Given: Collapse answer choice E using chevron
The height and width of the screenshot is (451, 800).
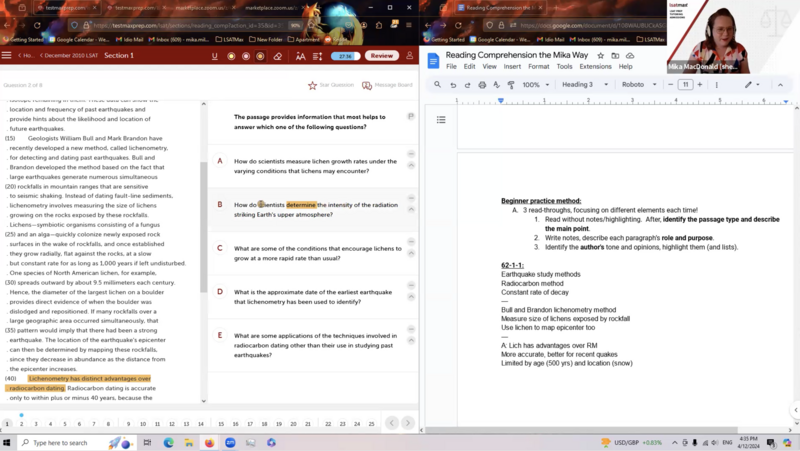Looking at the screenshot, I should coord(411,340).
